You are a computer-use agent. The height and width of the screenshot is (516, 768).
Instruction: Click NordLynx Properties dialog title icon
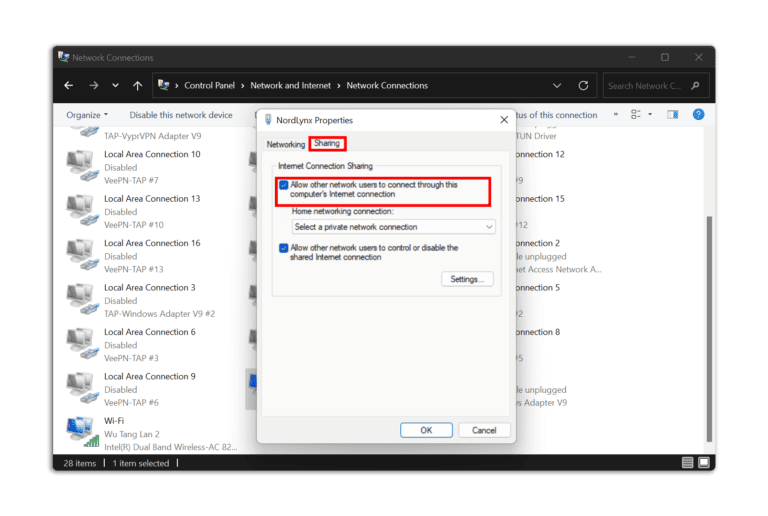(268, 120)
